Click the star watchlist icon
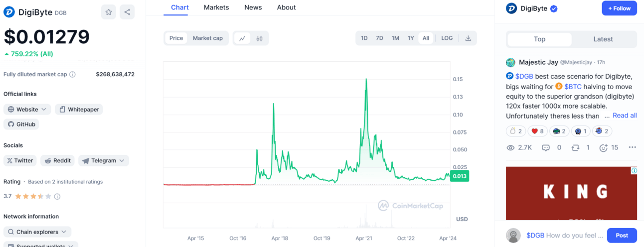Screen dimensions: 644x247 pyautogui.click(x=109, y=12)
